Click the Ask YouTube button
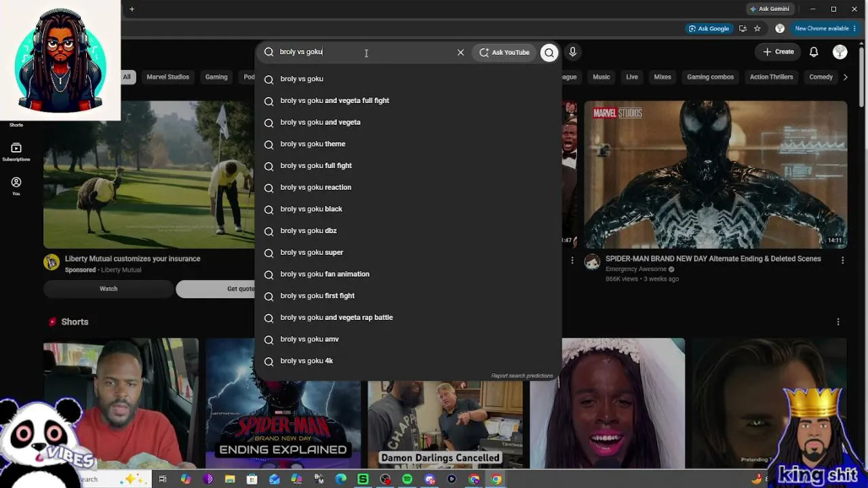This screenshot has height=488, width=868. [x=505, y=52]
